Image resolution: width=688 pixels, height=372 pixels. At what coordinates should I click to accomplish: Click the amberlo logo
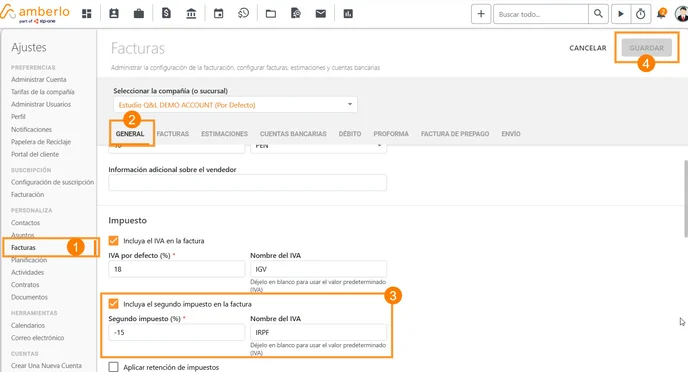[35, 13]
